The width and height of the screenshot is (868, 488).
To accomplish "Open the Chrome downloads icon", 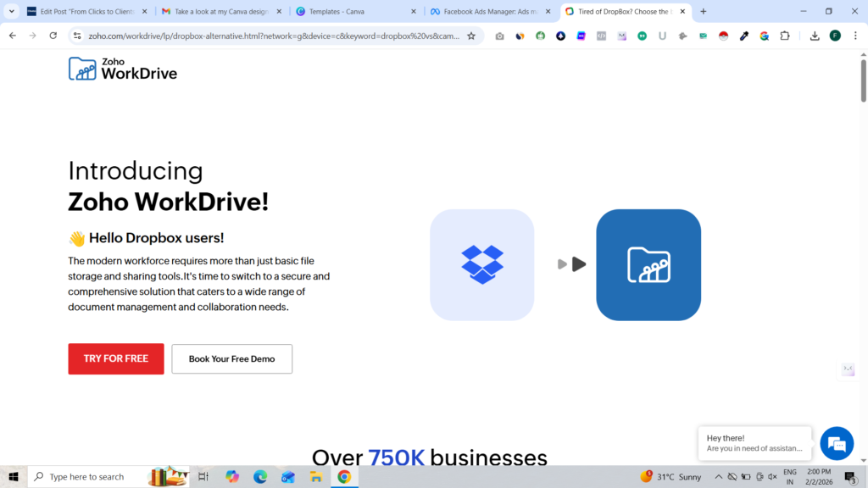I will point(815,36).
